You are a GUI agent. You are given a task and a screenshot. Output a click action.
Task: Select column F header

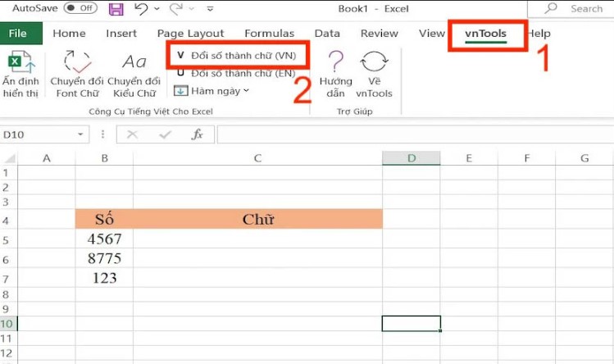[526, 158]
